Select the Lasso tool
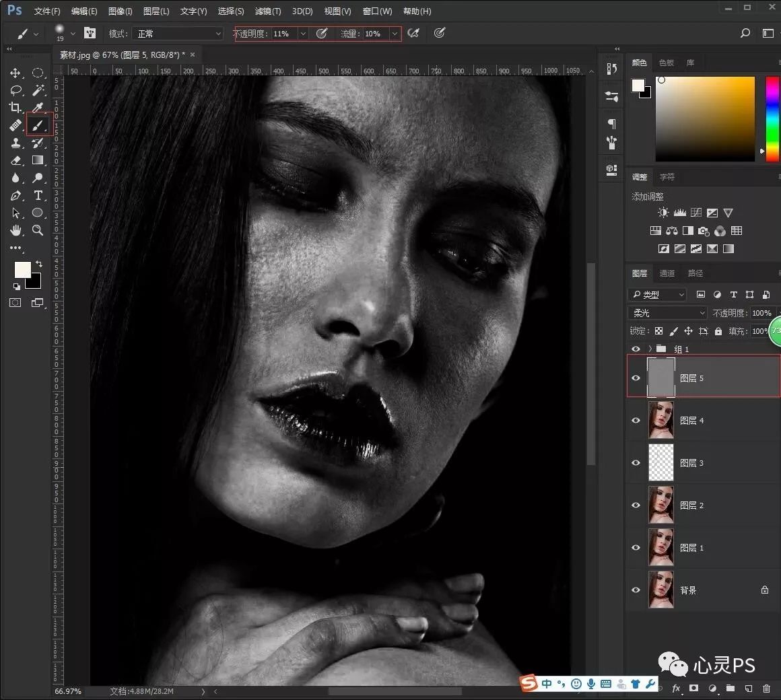 (15, 90)
